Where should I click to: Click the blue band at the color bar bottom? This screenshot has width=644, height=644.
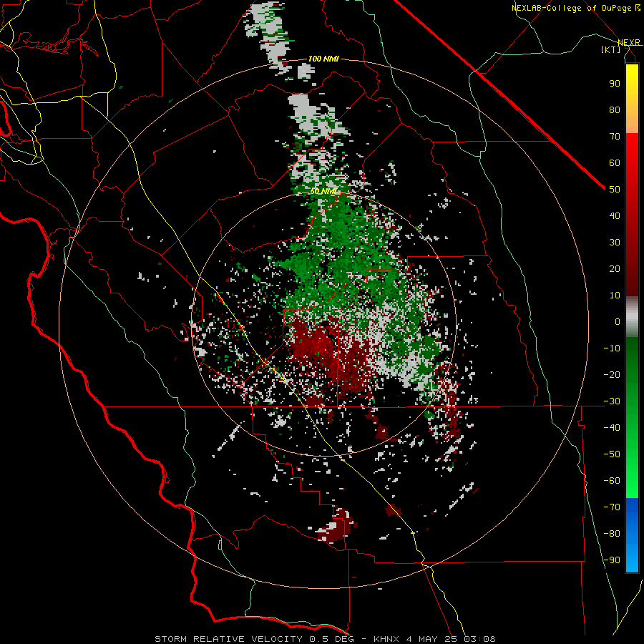tap(632, 535)
